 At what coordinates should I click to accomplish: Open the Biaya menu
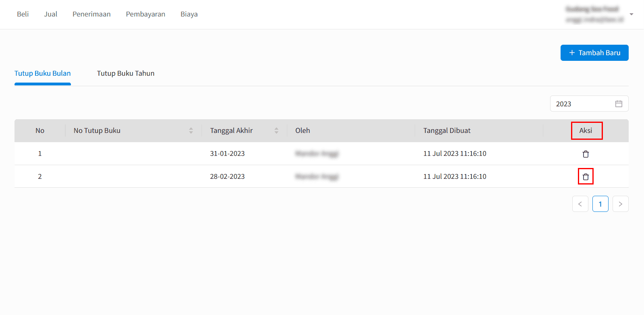point(189,14)
